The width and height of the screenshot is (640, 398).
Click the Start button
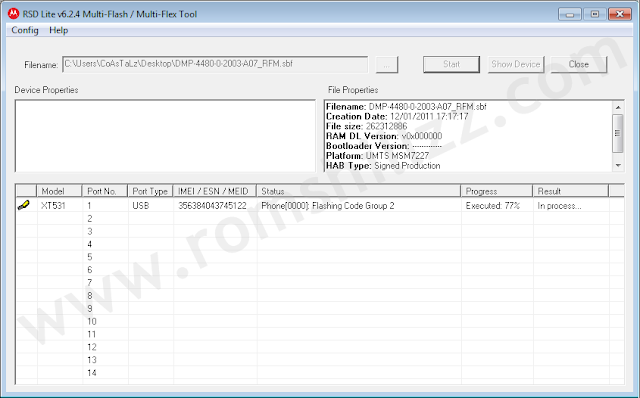pos(451,64)
